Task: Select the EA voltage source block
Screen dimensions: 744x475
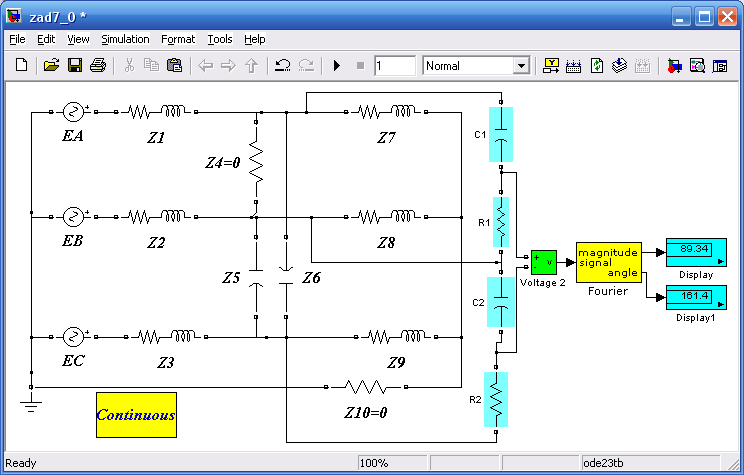Action: 74,112
